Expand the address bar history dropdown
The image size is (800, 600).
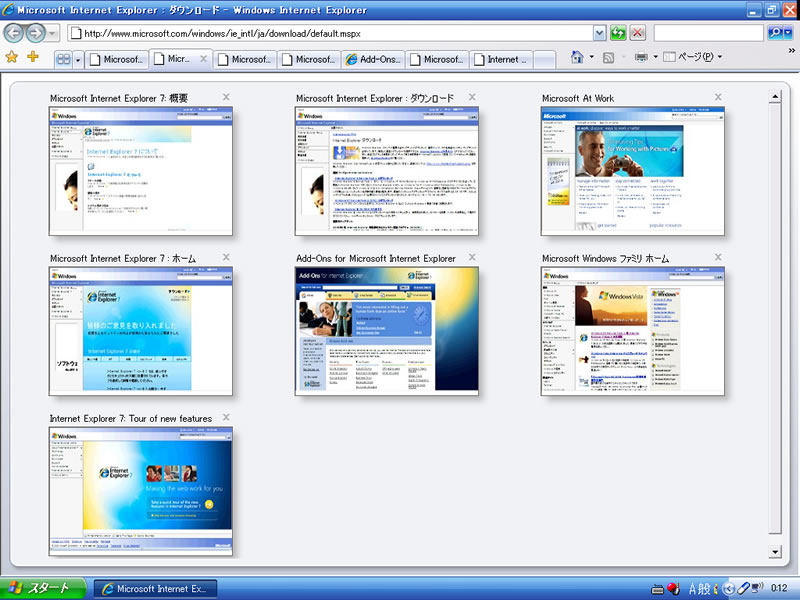[599, 34]
